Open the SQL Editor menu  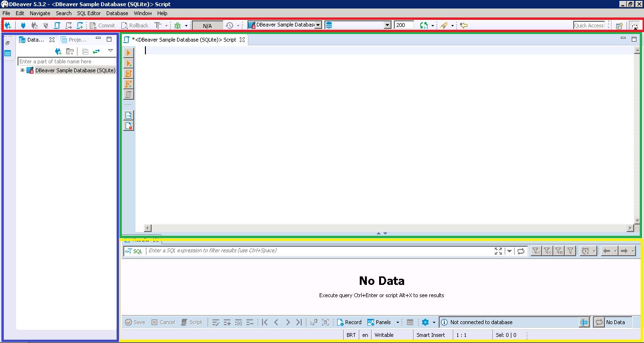pyautogui.click(x=89, y=13)
